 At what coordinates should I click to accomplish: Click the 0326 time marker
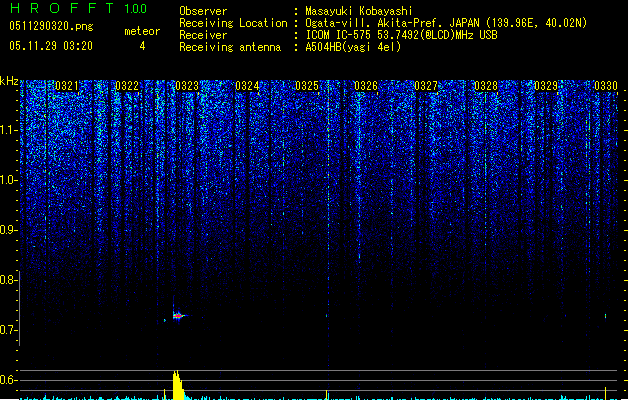(366, 86)
